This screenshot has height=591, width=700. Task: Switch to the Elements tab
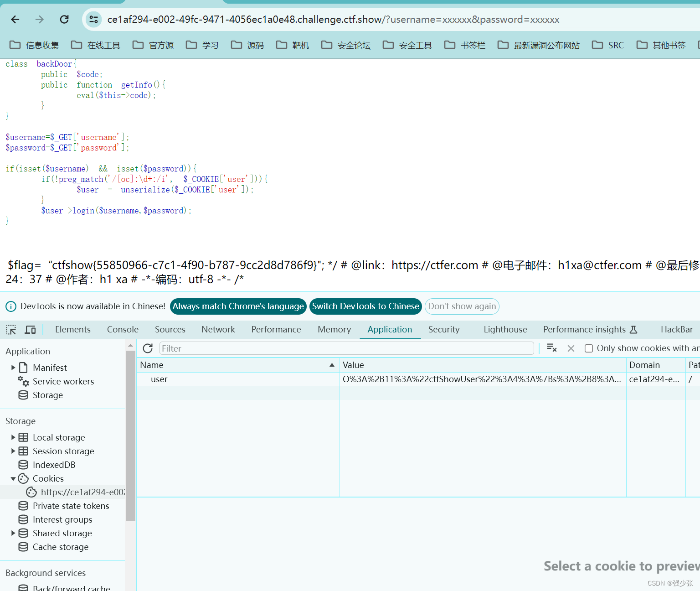coord(73,330)
